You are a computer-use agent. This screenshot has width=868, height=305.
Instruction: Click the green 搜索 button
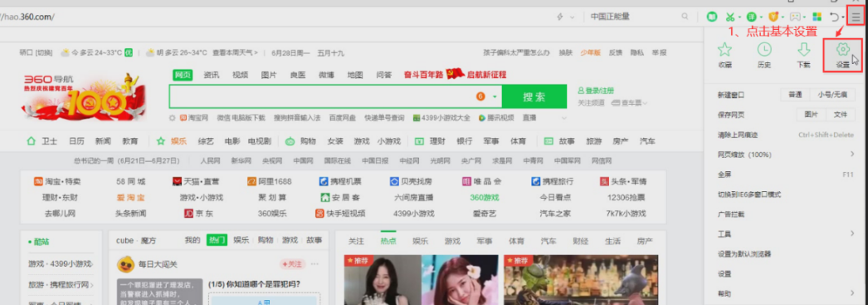point(534,96)
